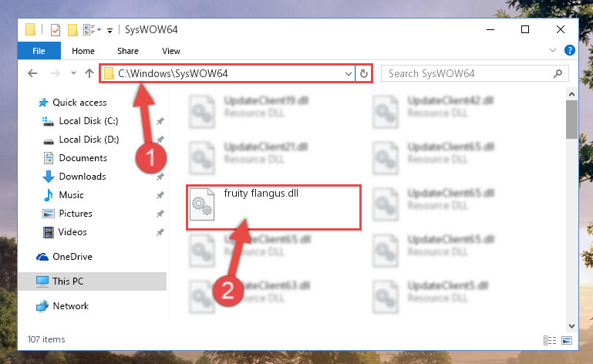Refresh the SysWOW64 folder view
593x364 pixels.
coord(364,73)
